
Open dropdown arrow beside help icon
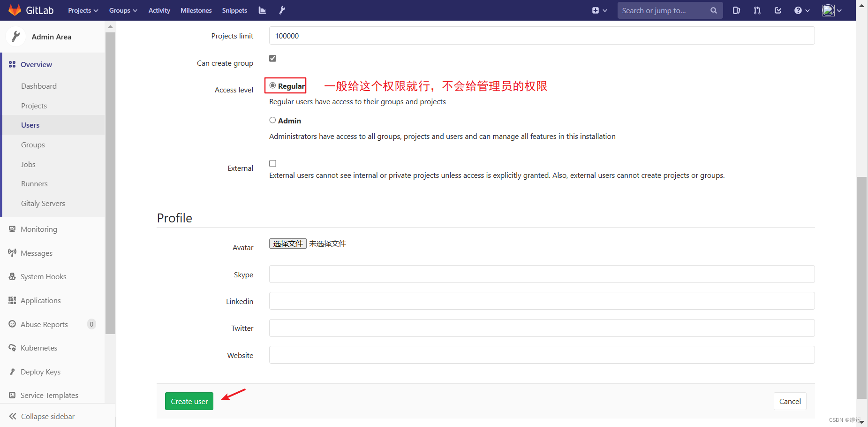tap(808, 10)
